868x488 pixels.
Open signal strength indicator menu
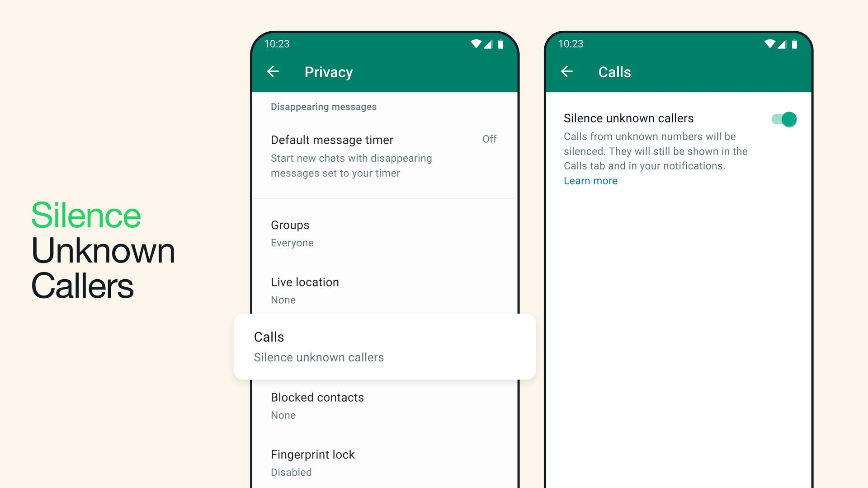pyautogui.click(x=489, y=44)
